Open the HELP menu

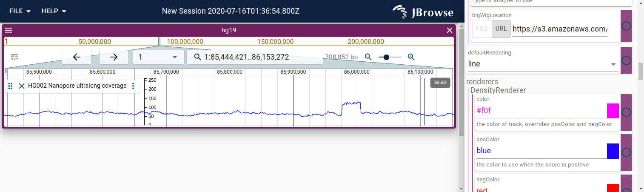[x=54, y=11]
